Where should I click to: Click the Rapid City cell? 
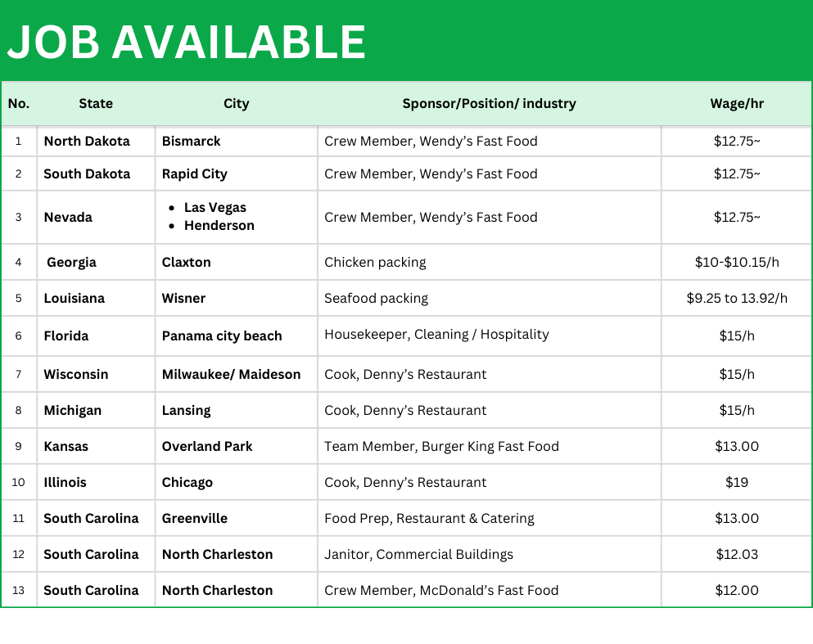195,174
